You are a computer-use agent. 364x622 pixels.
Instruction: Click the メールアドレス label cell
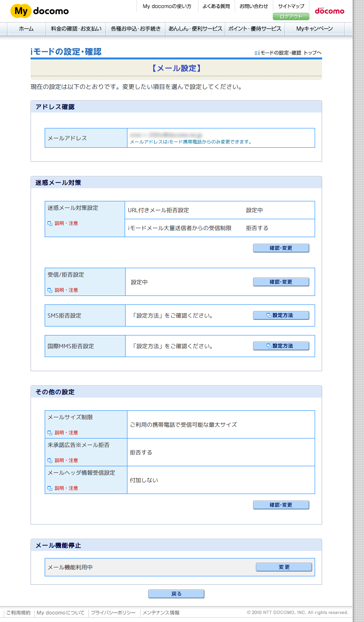pos(86,138)
